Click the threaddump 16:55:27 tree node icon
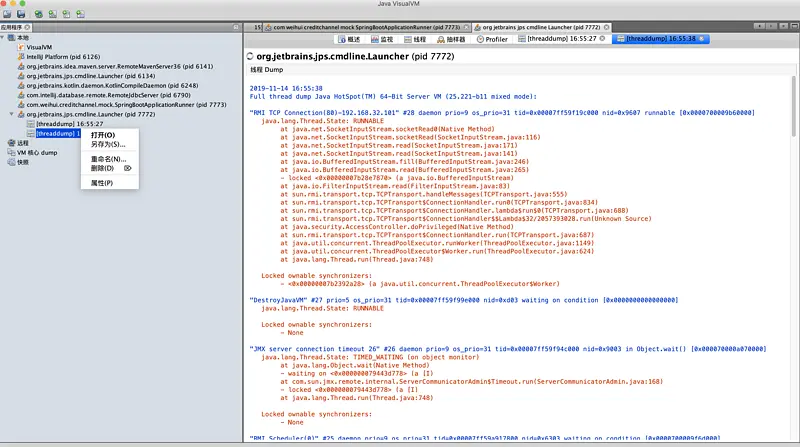This screenshot has height=447, width=800. [31, 124]
